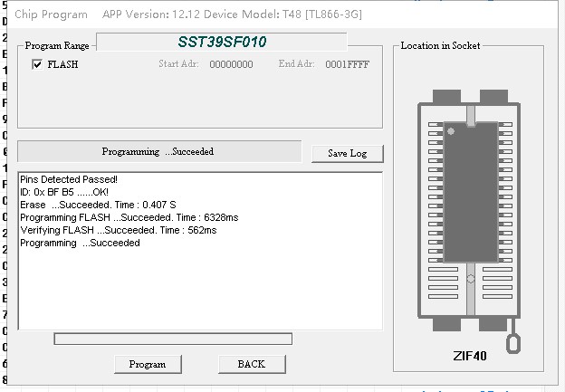Select the Programming FLASH 6328ms log entry
Screen dimensions: 565x392
point(129,218)
